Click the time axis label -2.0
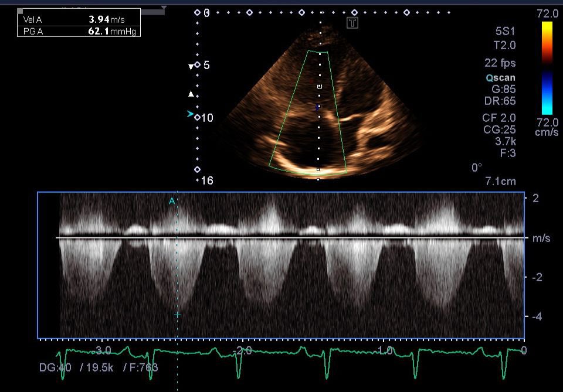Image resolution: width=563 pixels, height=392 pixels. pyautogui.click(x=242, y=350)
